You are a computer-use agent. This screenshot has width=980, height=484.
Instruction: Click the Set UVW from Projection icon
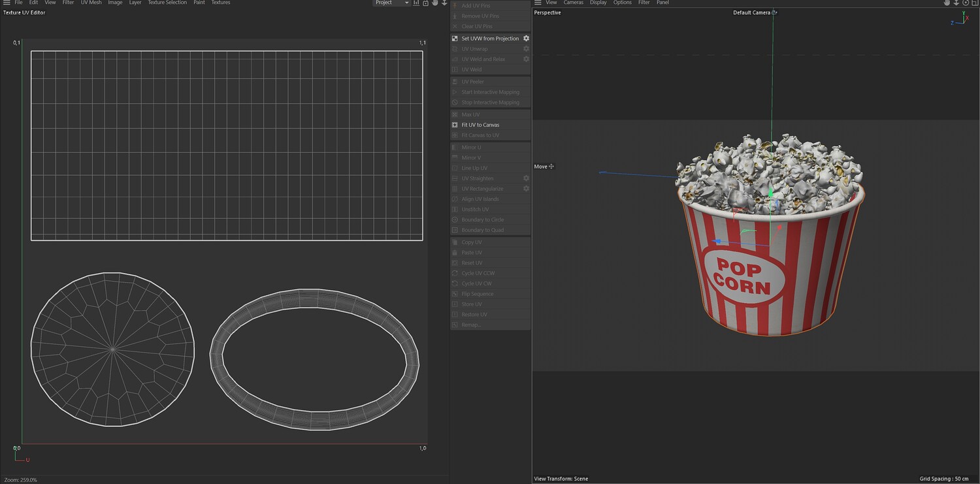455,39
